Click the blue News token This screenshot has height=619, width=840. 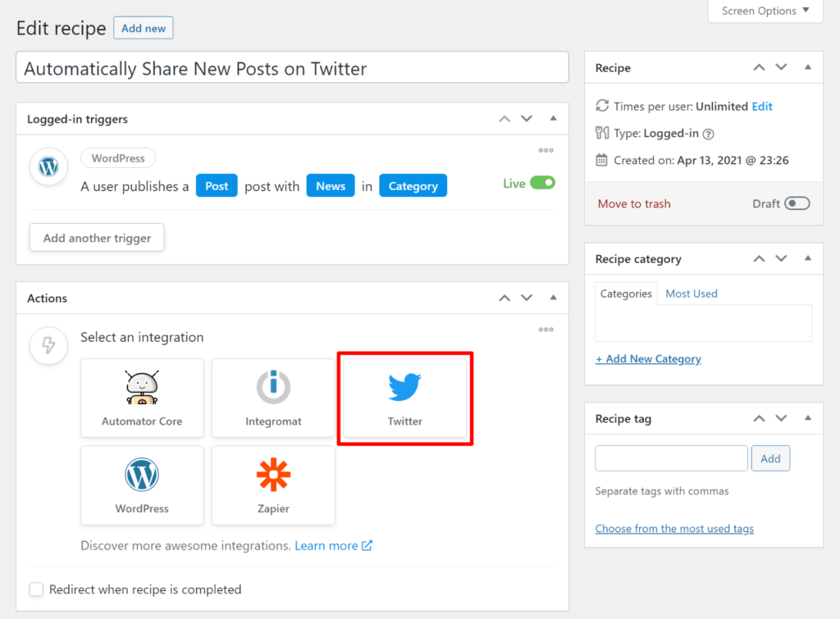click(331, 186)
